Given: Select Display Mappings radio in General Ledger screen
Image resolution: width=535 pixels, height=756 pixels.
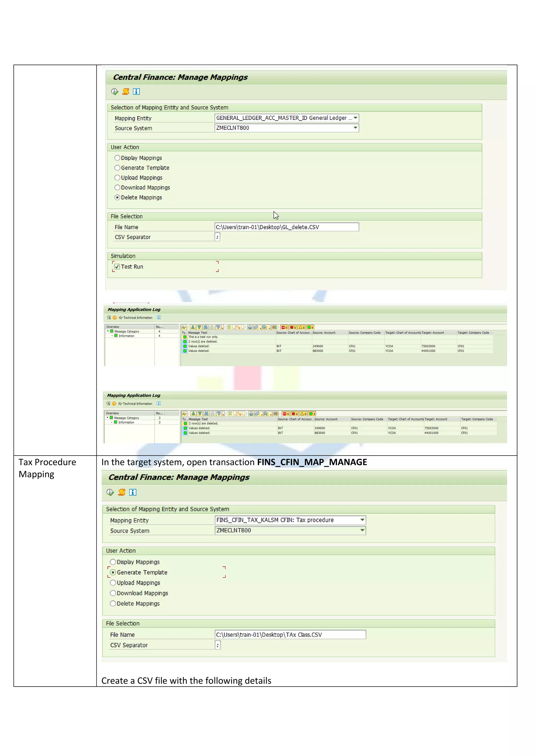Looking at the screenshot, I should tap(117, 158).
